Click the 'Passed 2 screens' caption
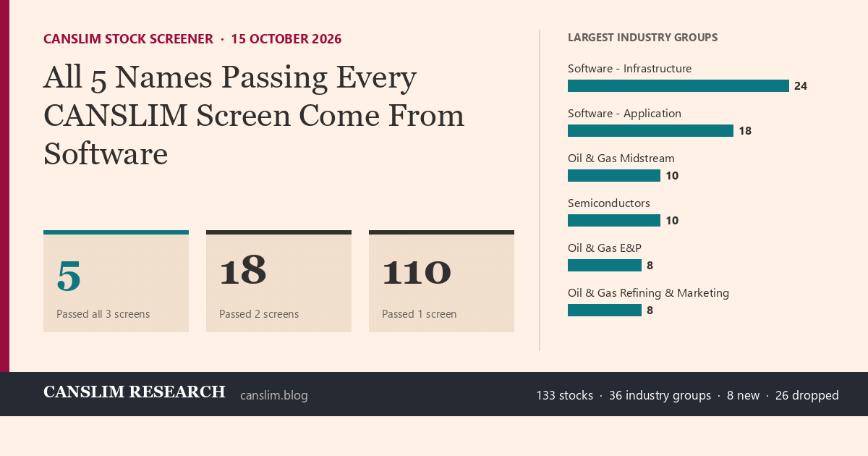Screen dimensions: 868x456 [x=259, y=314]
